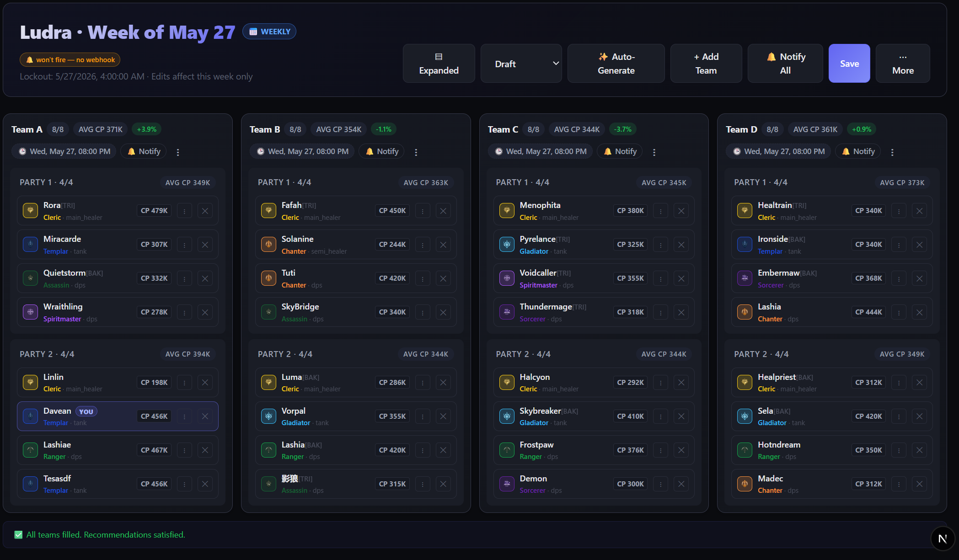959x560 pixels.
Task: Click Miracarde's Templar class icon
Action: point(30,245)
